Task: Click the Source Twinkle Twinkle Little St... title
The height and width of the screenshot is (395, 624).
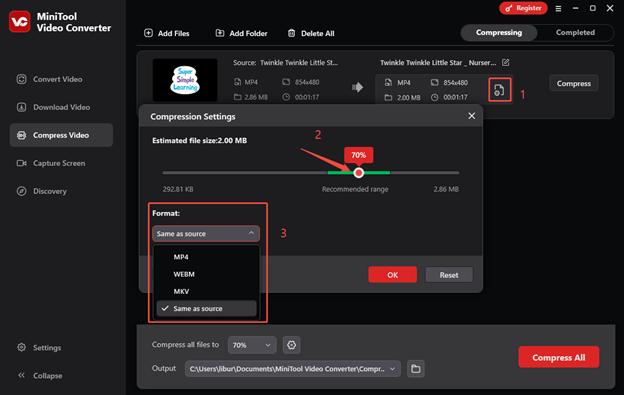Action: coord(285,62)
